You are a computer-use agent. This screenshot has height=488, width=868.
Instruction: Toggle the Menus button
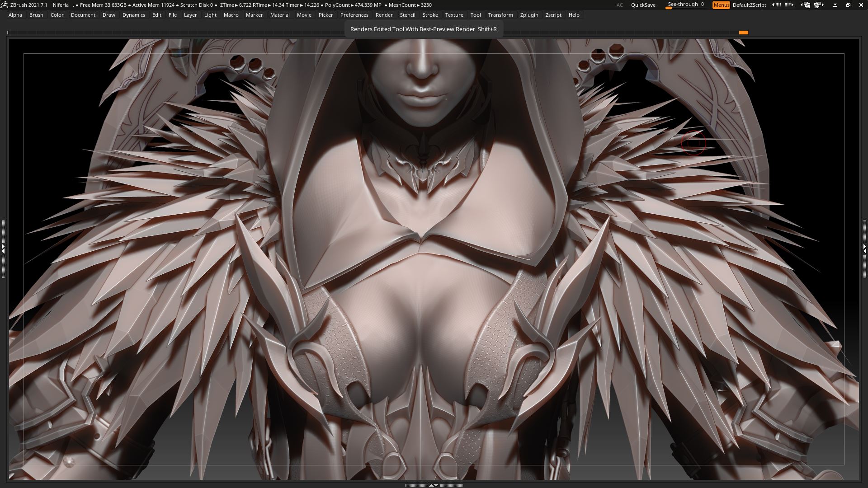721,5
